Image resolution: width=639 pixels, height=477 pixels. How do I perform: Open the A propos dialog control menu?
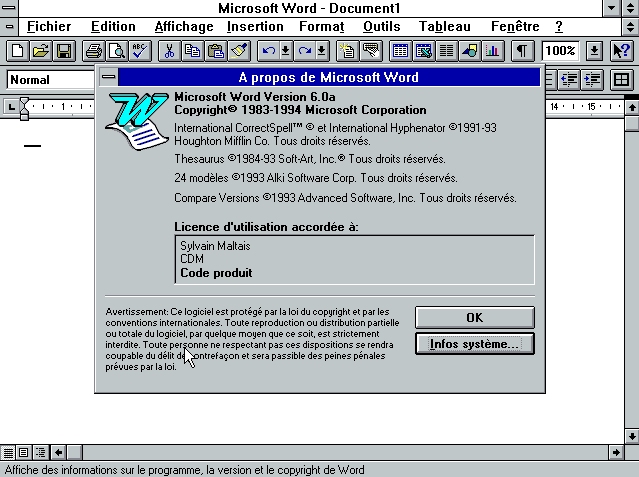pyautogui.click(x=108, y=77)
